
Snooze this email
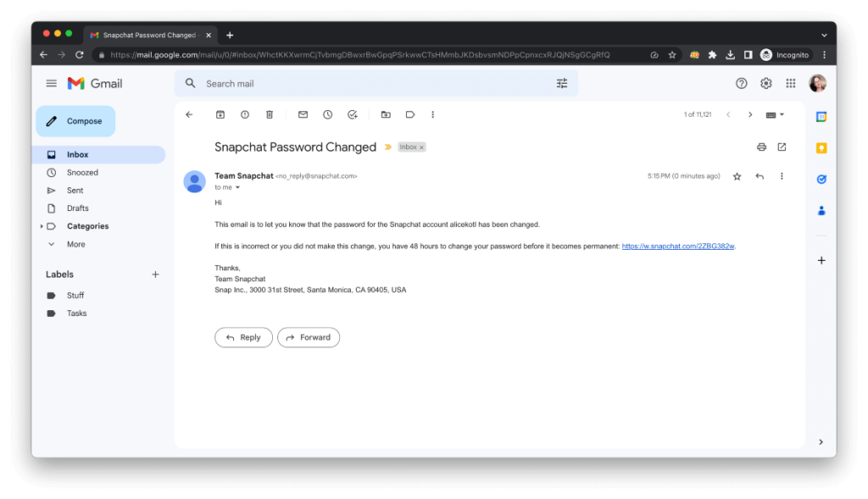coord(327,114)
